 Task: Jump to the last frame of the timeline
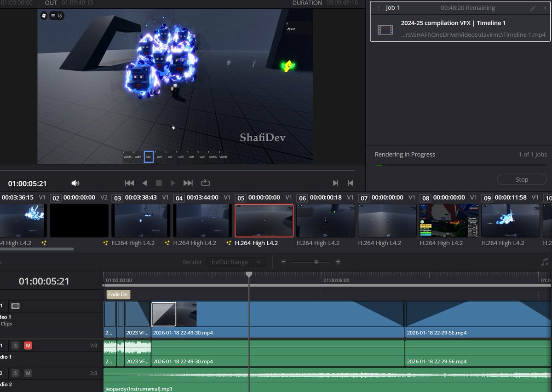[x=188, y=183]
